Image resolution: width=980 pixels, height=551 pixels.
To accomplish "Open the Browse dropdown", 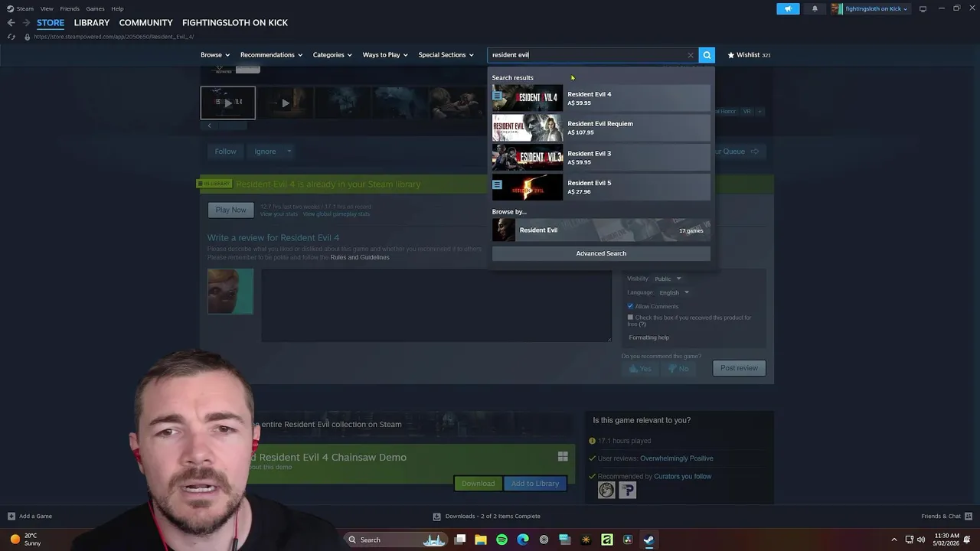I will [x=215, y=55].
